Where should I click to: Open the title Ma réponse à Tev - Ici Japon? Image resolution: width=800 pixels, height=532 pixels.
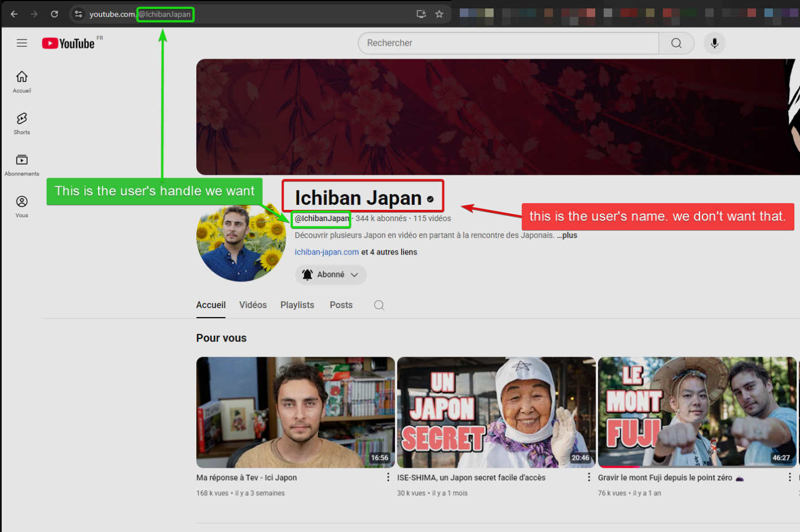coord(247,477)
